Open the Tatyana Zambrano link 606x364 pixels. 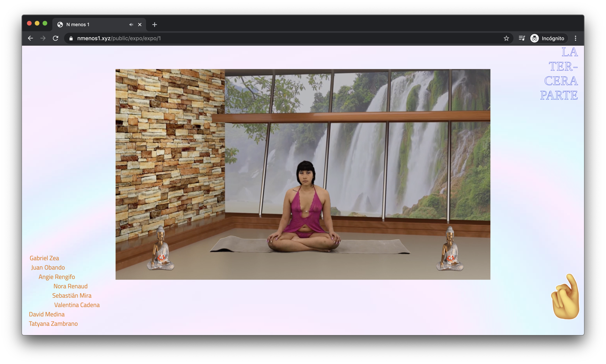point(53,324)
